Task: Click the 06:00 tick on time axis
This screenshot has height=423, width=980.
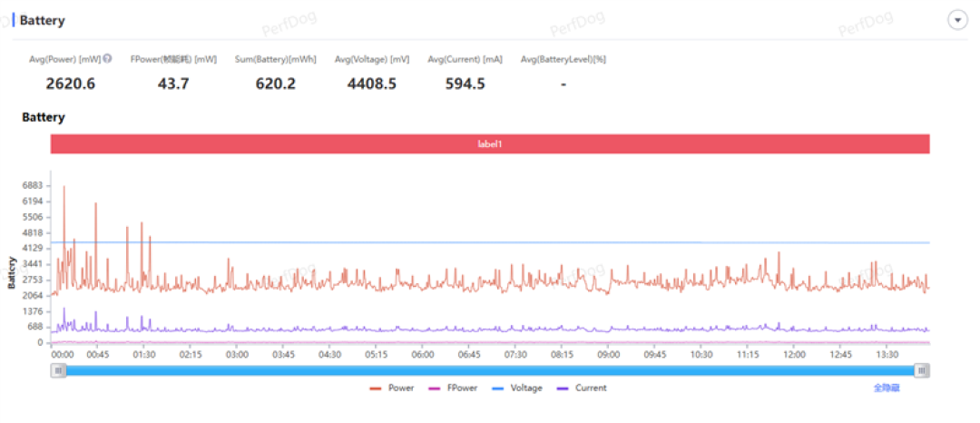Action: coord(423,354)
